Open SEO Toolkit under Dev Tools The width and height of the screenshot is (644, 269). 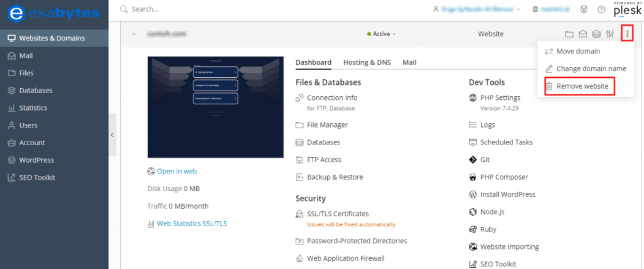click(498, 264)
